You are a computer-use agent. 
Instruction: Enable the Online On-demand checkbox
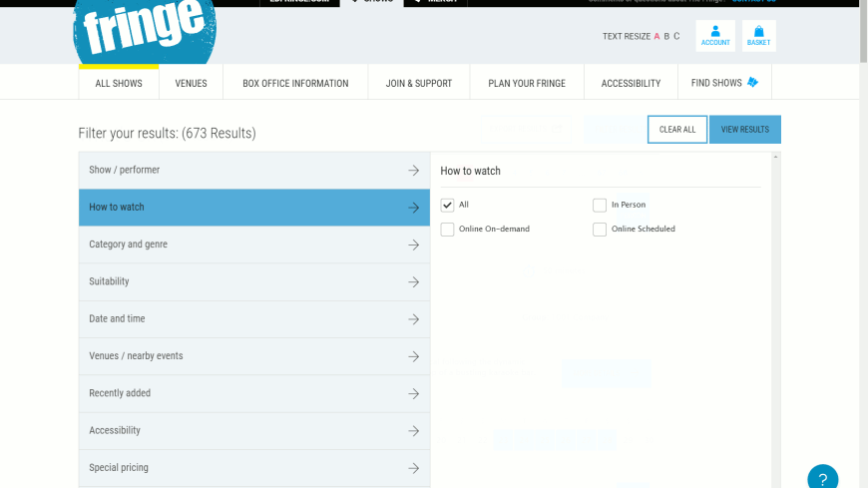point(447,230)
